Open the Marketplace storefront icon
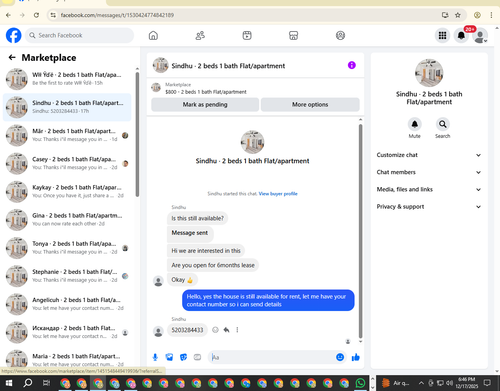This screenshot has height=391, width=500. (293, 35)
